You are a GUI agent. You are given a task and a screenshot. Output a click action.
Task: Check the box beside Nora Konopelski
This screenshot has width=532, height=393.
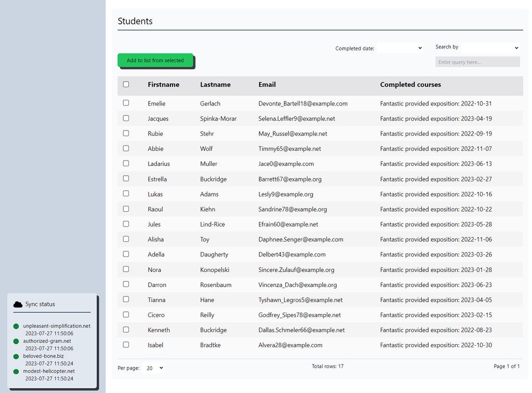coord(126,269)
